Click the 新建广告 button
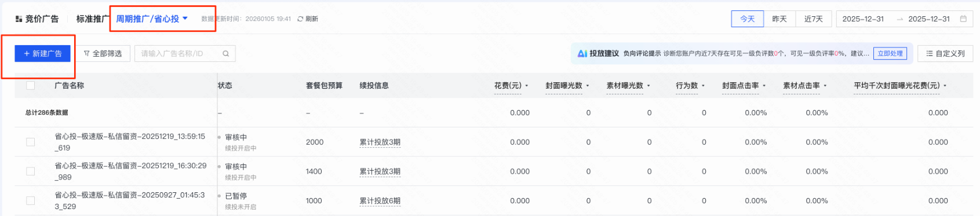This screenshot has width=980, height=216. point(43,54)
